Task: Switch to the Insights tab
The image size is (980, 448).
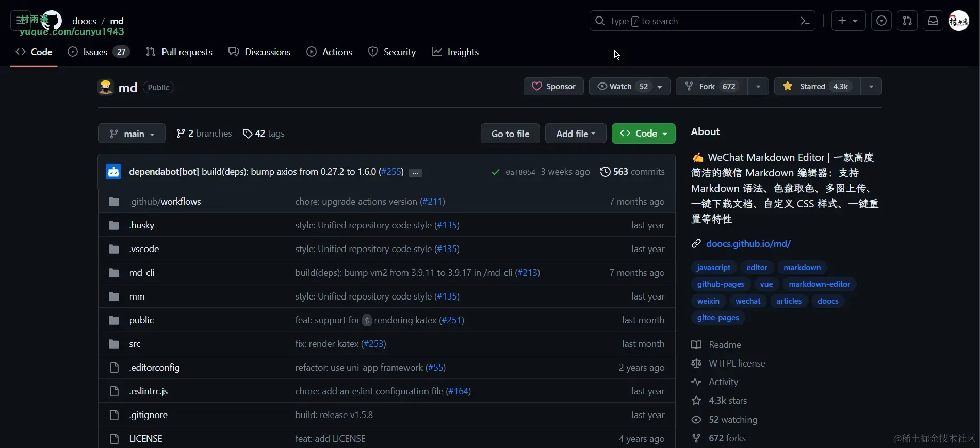Action: (x=455, y=52)
